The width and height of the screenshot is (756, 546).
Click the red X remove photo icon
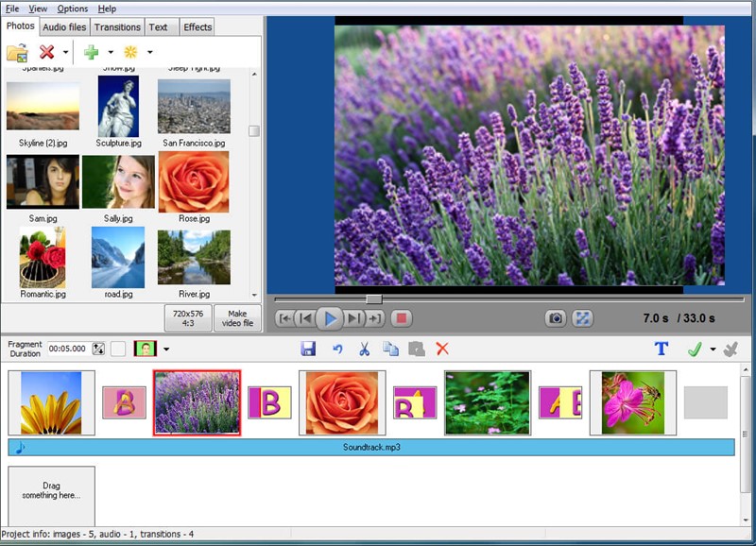pyautogui.click(x=46, y=52)
